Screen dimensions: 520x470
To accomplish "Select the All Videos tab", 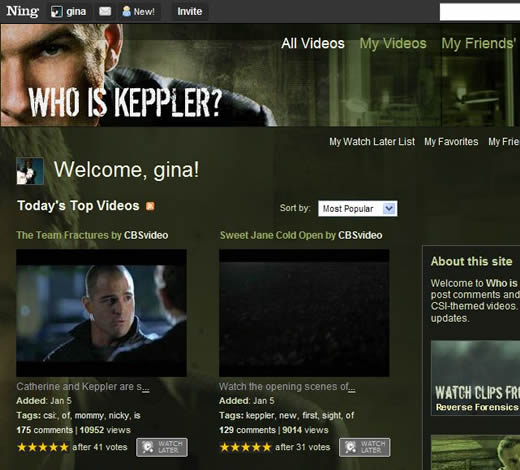I will 313,43.
